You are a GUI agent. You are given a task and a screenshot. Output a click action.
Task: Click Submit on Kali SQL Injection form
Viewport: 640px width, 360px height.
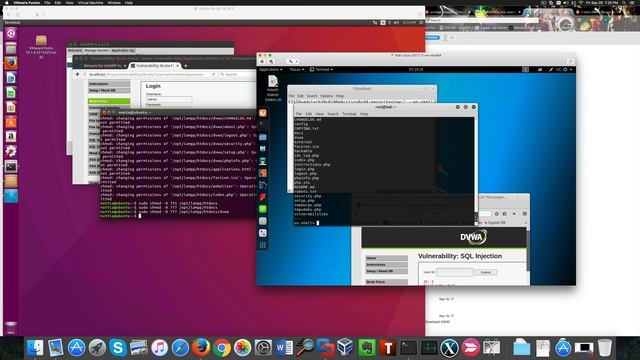click(x=486, y=272)
